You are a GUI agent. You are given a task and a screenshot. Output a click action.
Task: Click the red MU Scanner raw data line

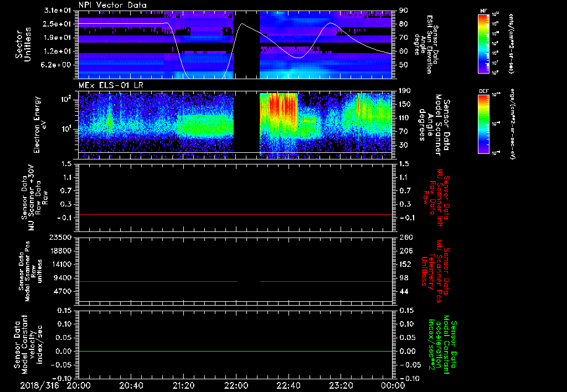click(235, 214)
